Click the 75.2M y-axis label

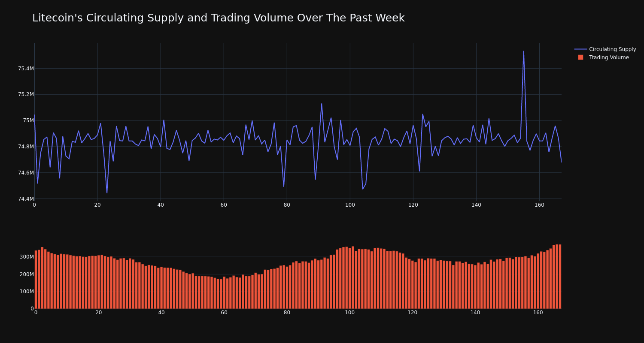point(26,94)
